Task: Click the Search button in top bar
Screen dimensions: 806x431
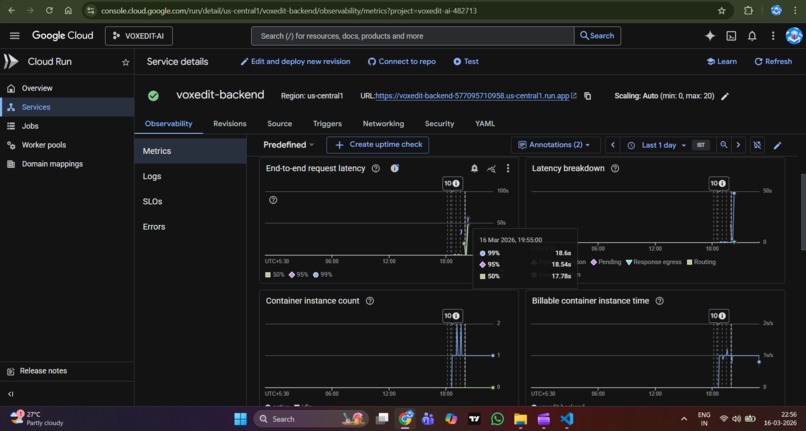Action: point(597,36)
